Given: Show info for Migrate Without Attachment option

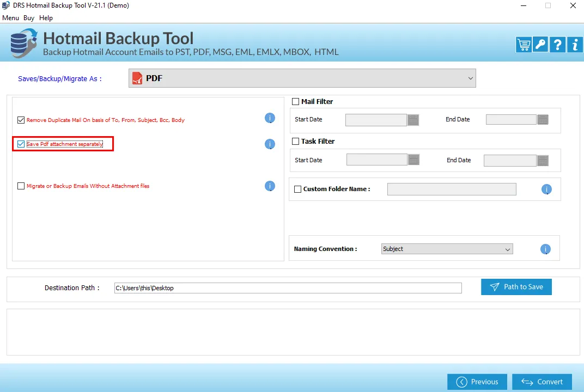Looking at the screenshot, I should click(270, 186).
